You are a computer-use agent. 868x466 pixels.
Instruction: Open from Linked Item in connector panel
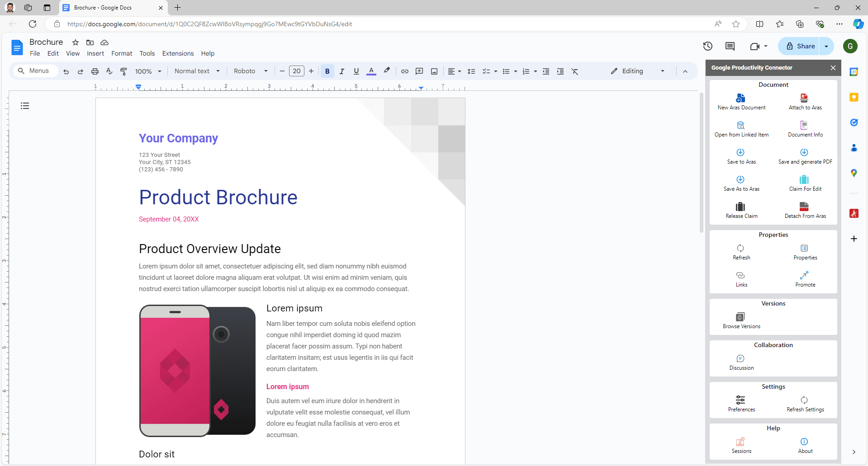point(741,129)
